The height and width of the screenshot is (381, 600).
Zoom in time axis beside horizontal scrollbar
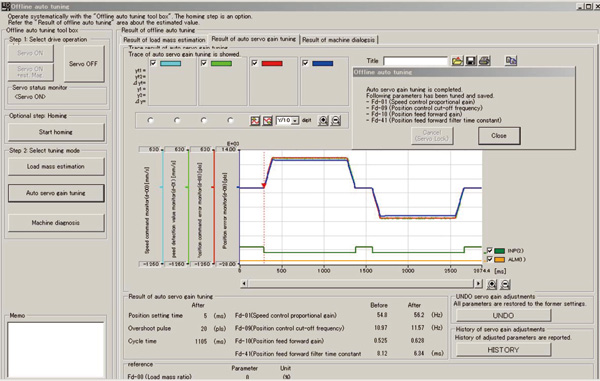coord(492,284)
